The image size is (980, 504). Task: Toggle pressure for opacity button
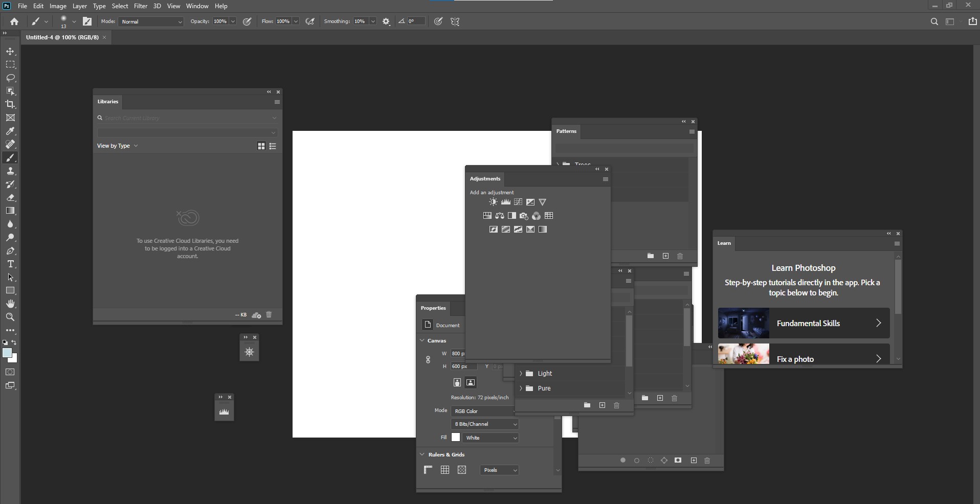pyautogui.click(x=248, y=21)
